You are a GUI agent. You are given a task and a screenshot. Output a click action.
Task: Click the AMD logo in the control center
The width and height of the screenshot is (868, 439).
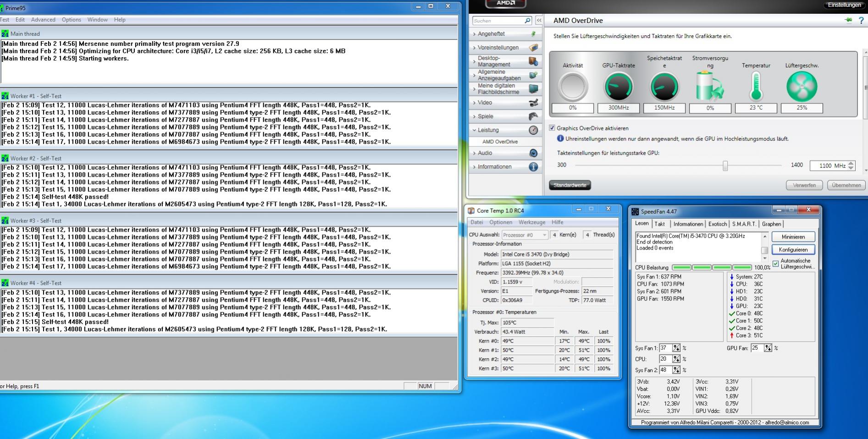[x=506, y=3]
